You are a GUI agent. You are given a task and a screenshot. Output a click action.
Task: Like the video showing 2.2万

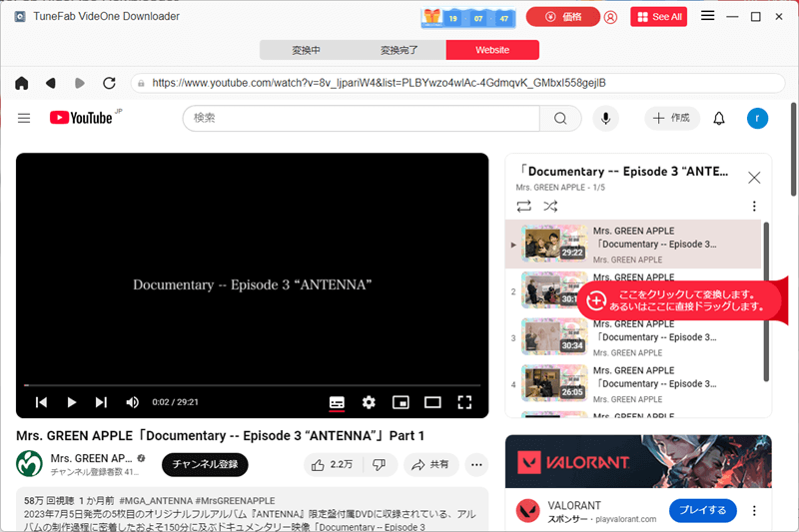(x=334, y=465)
